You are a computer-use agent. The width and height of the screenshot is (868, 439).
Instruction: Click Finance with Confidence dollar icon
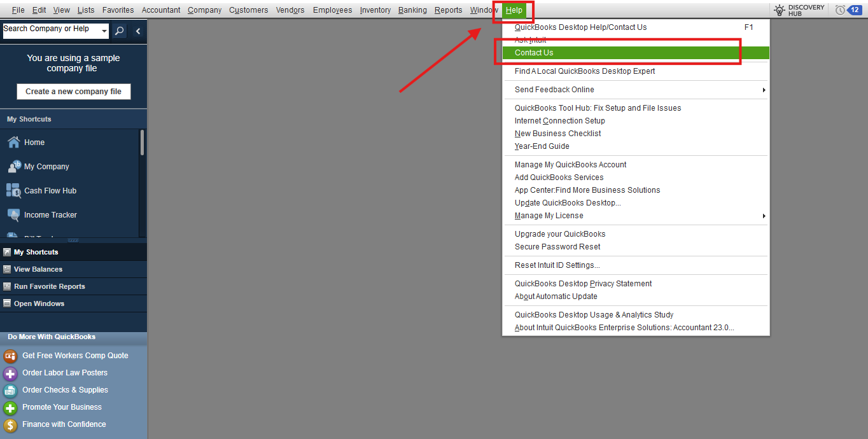pos(10,424)
